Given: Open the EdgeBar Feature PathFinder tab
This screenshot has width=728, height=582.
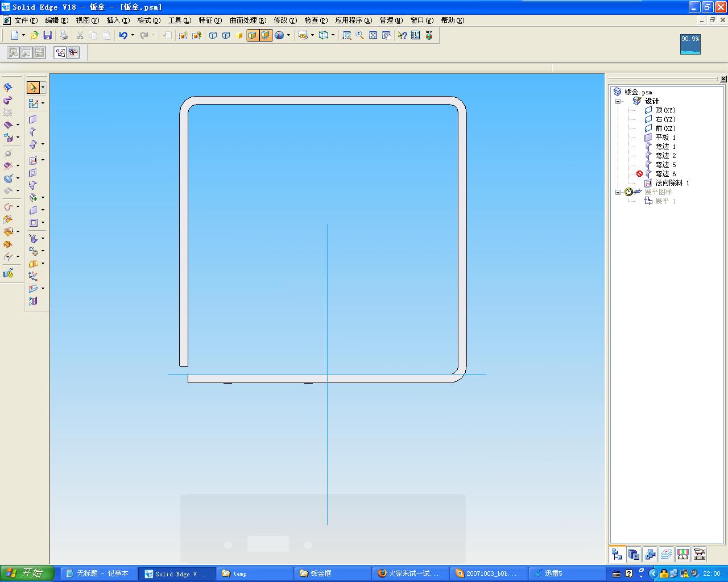Looking at the screenshot, I should coord(617,554).
